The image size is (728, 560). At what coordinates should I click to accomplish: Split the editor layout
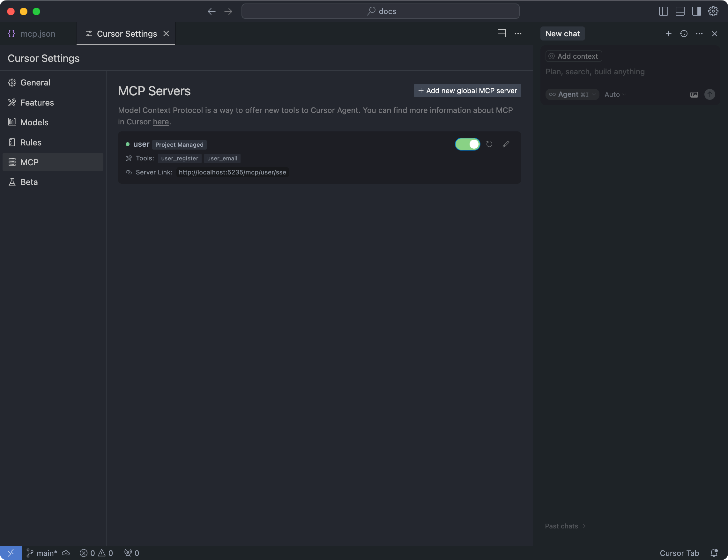(502, 34)
